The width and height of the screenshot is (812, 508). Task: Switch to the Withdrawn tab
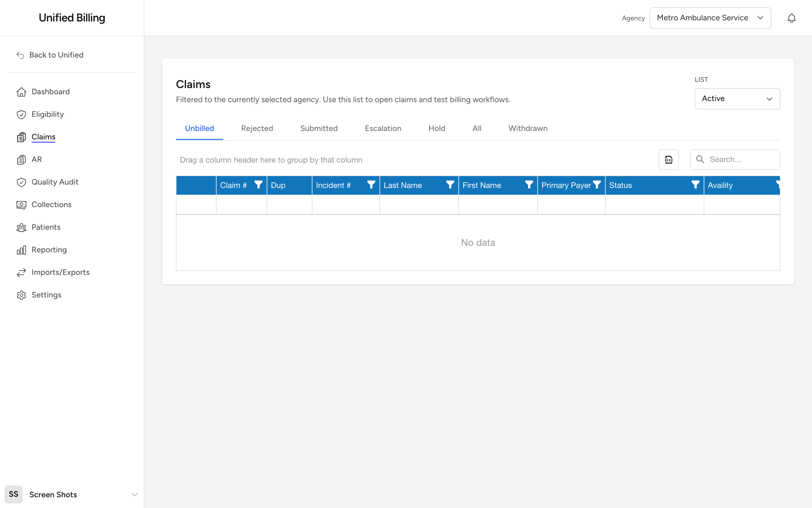[x=528, y=128]
